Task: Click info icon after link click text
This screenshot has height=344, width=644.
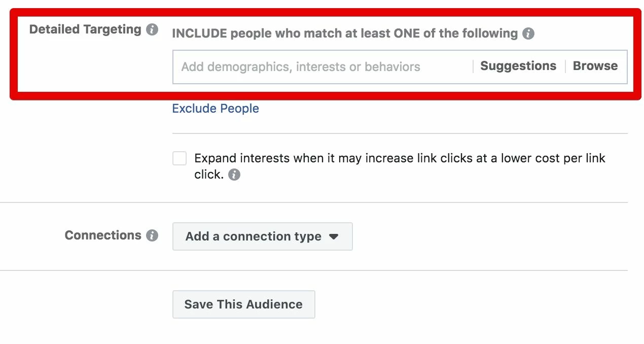Action: coord(234,175)
